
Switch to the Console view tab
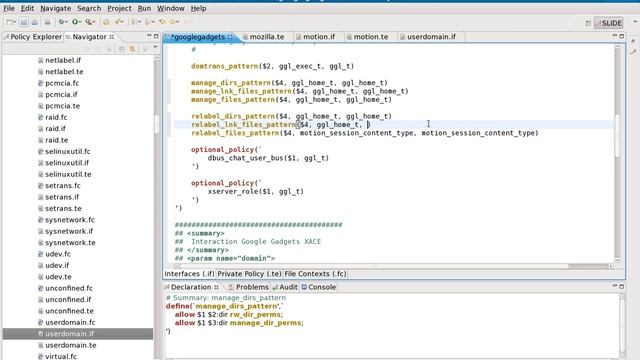click(x=319, y=287)
